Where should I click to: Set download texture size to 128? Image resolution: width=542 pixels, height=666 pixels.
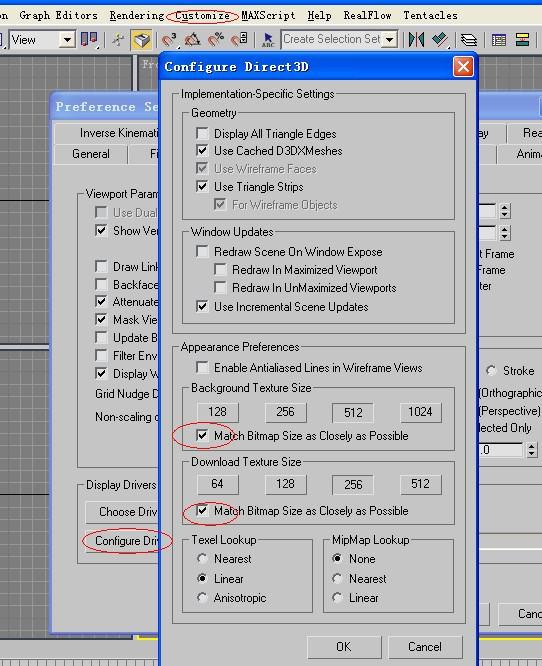click(x=285, y=484)
